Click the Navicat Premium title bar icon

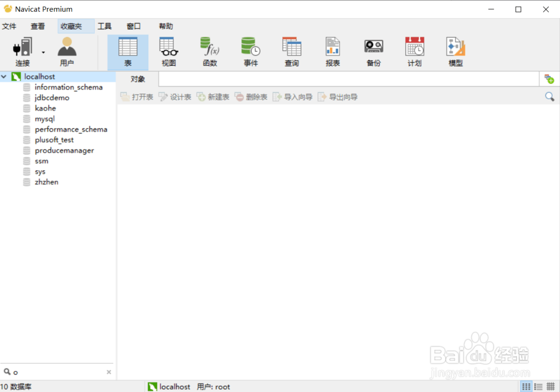(x=8, y=8)
